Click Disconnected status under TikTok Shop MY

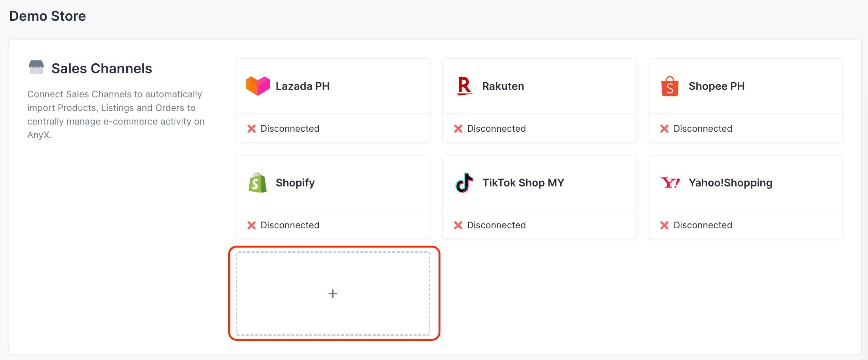coord(496,225)
